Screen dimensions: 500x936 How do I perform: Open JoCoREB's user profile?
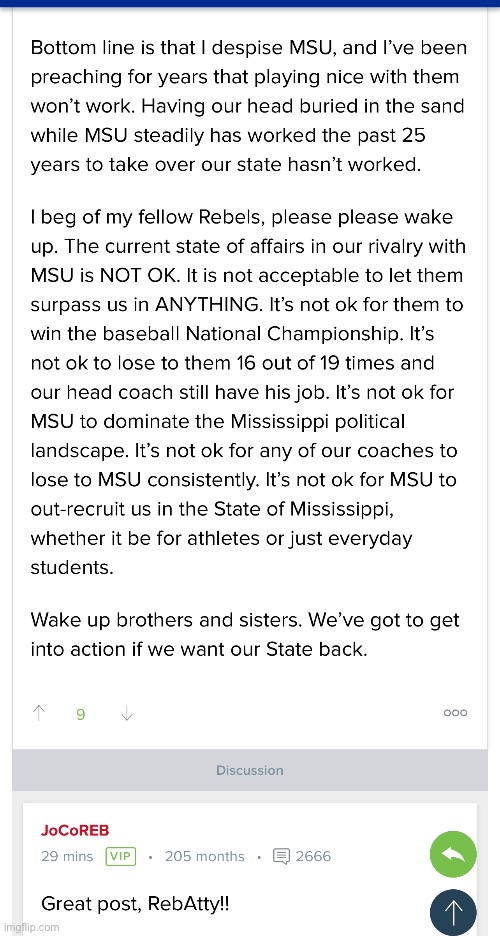[75, 830]
